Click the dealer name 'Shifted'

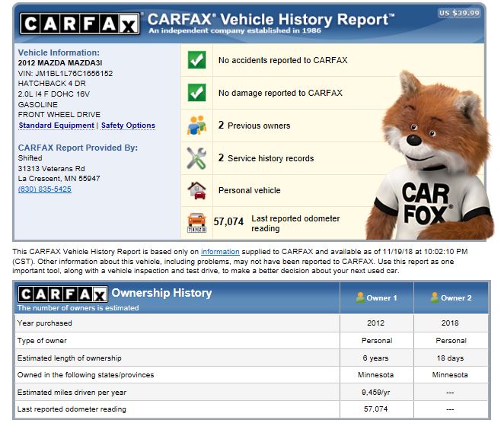(x=30, y=158)
